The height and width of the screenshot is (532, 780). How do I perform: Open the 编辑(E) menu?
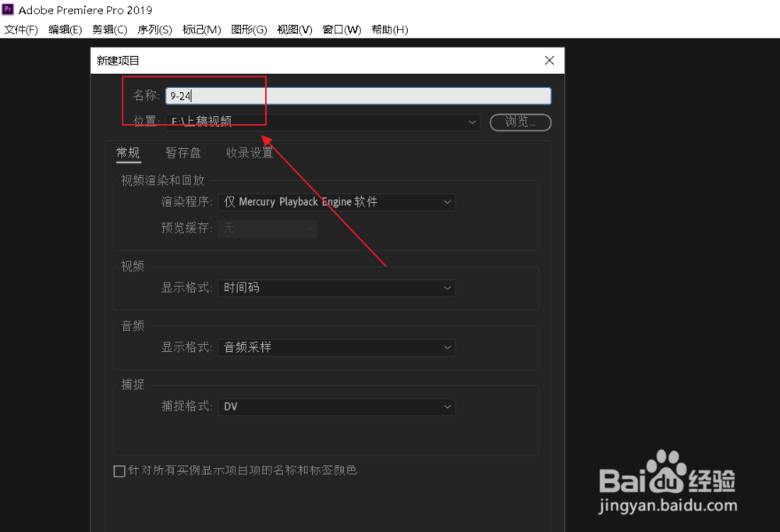pos(66,30)
